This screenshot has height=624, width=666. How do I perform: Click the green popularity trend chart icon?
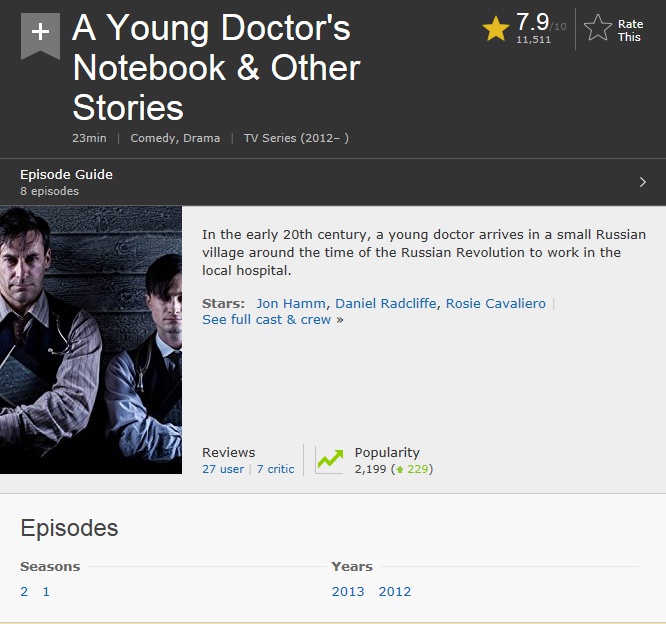click(330, 460)
